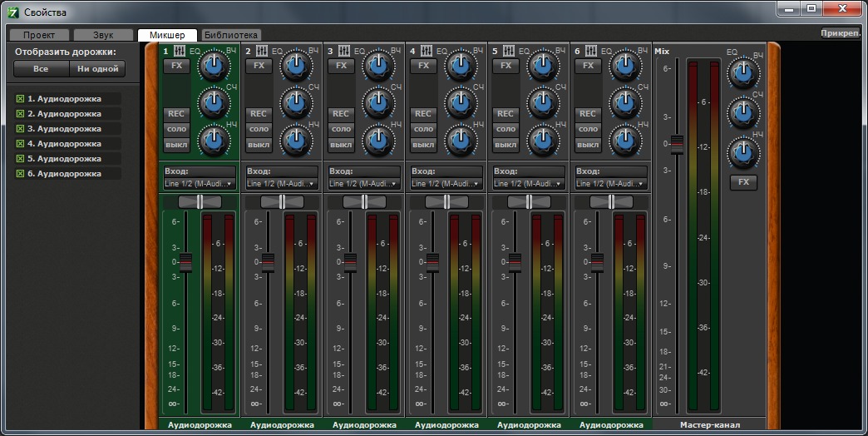Click the НЧ knob on track 3
The height and width of the screenshot is (436, 868).
(378, 140)
